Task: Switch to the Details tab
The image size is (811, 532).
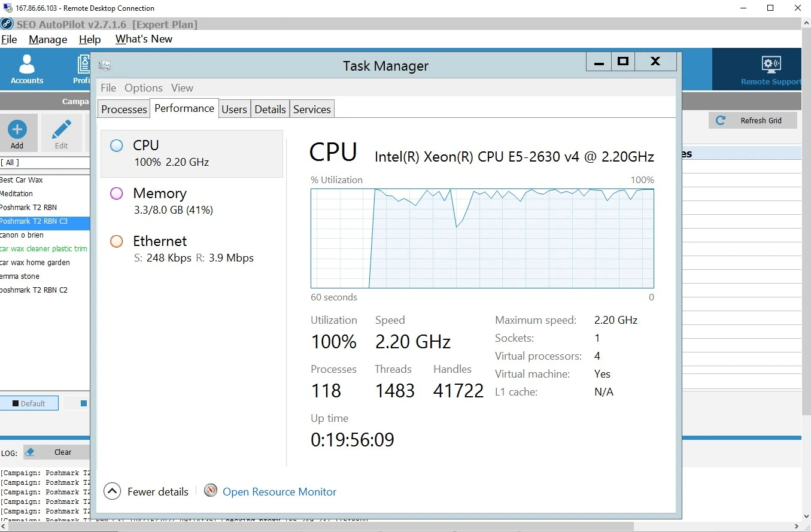Action: pyautogui.click(x=270, y=109)
